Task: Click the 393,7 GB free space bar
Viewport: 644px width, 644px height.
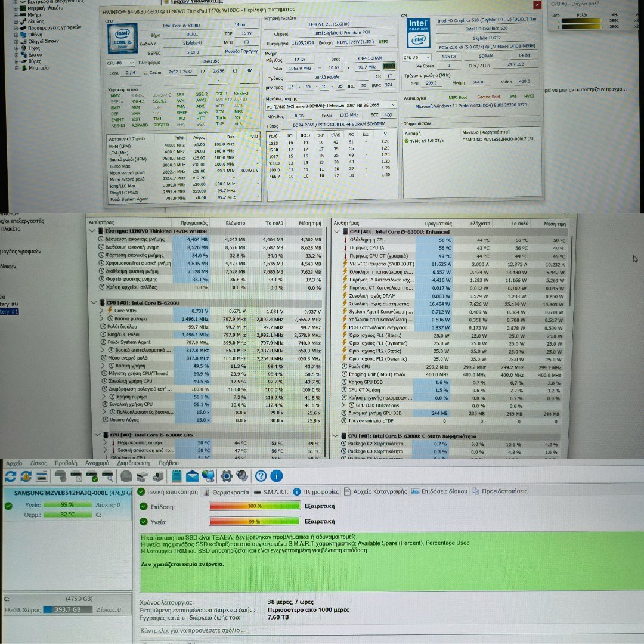Action: [68, 610]
